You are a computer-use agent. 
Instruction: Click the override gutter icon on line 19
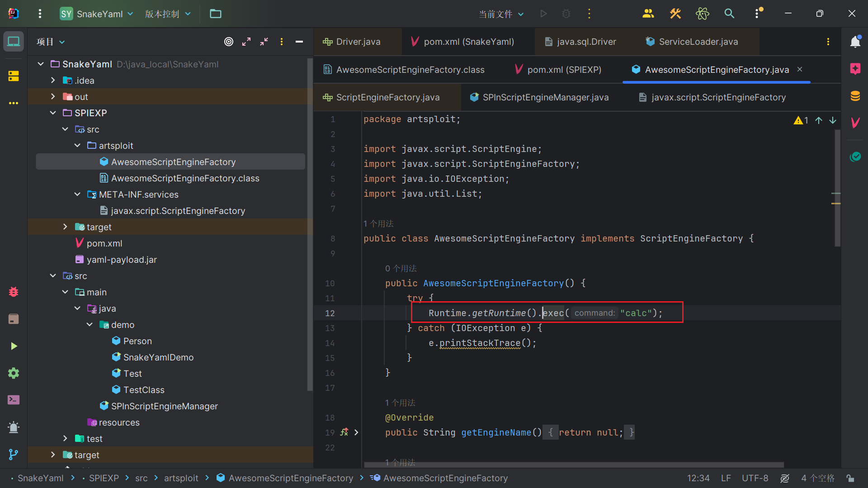click(x=344, y=432)
